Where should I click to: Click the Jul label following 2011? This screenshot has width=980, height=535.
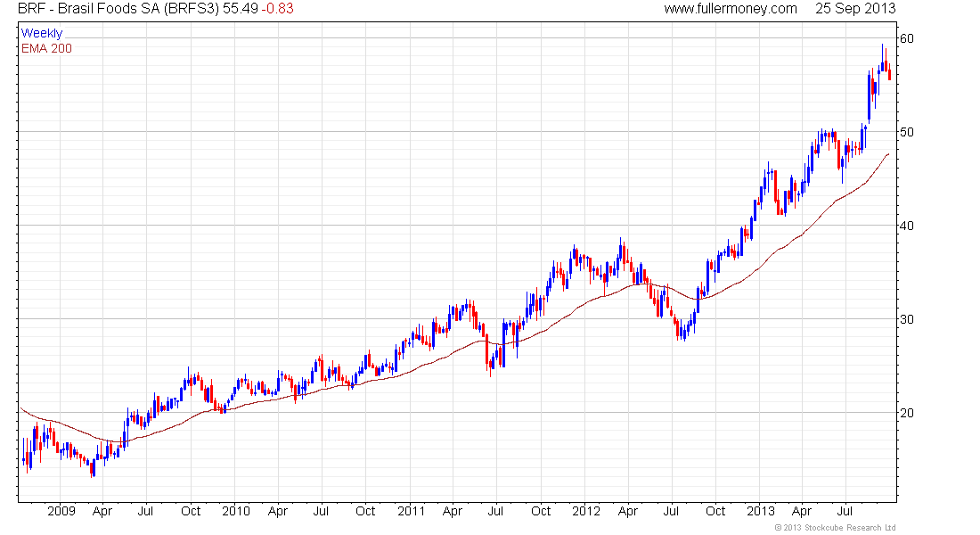495,511
